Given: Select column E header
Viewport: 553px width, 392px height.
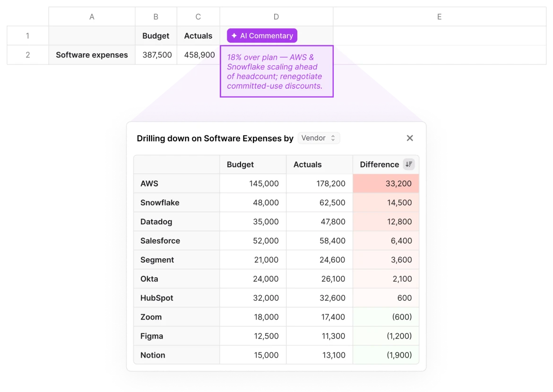Looking at the screenshot, I should [x=440, y=17].
